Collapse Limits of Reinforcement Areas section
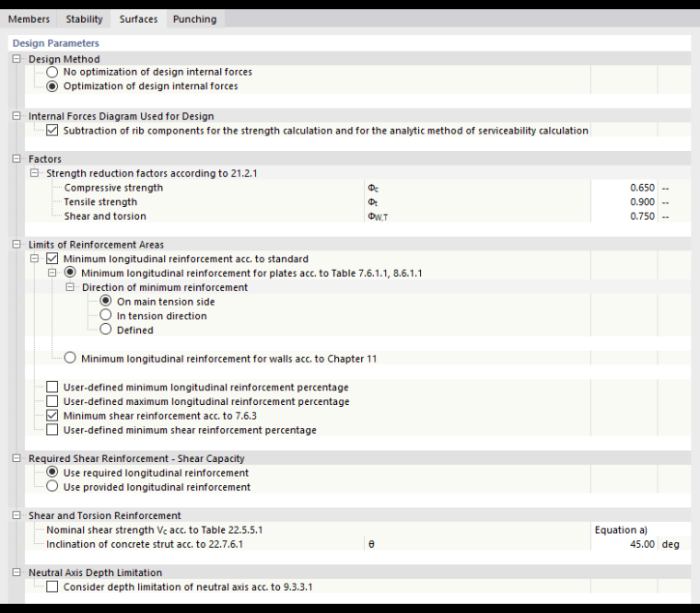The image size is (700, 613). point(17,245)
